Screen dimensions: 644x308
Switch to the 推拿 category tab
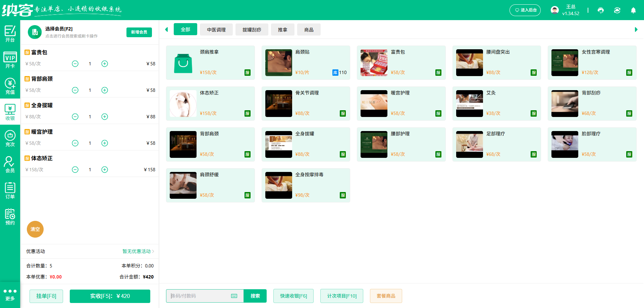pos(283,29)
